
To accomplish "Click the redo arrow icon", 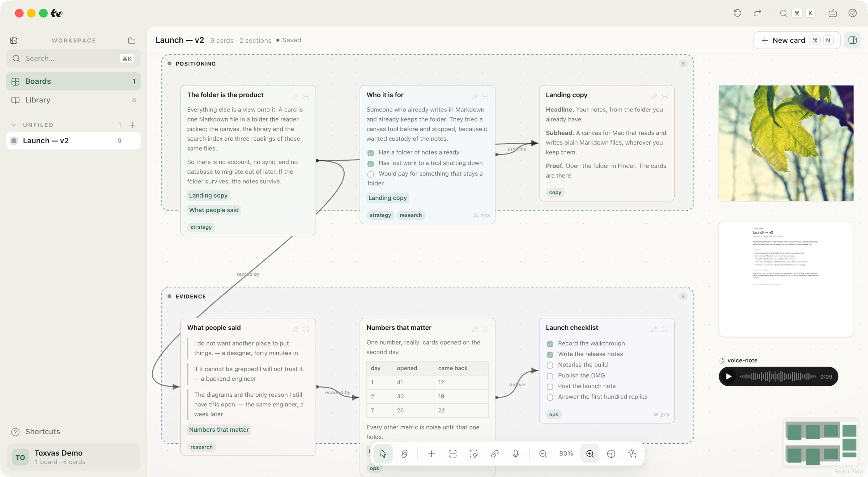I will pos(757,13).
